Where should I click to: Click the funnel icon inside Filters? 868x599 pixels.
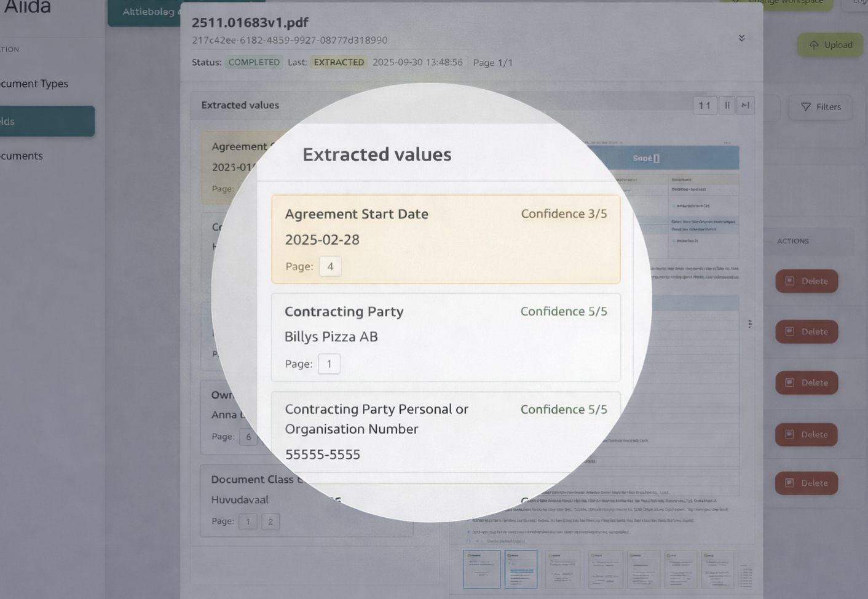(x=806, y=107)
